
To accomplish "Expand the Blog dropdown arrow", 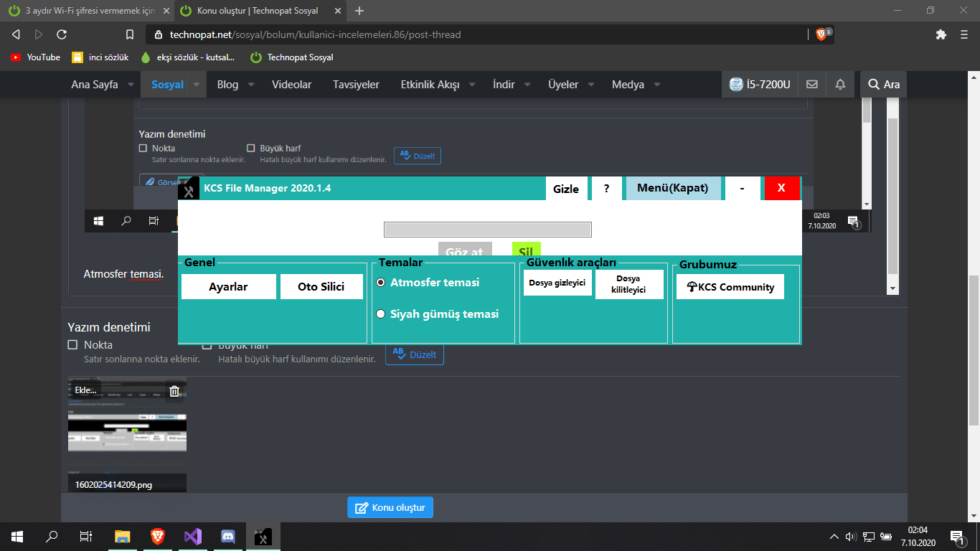I will [x=251, y=85].
